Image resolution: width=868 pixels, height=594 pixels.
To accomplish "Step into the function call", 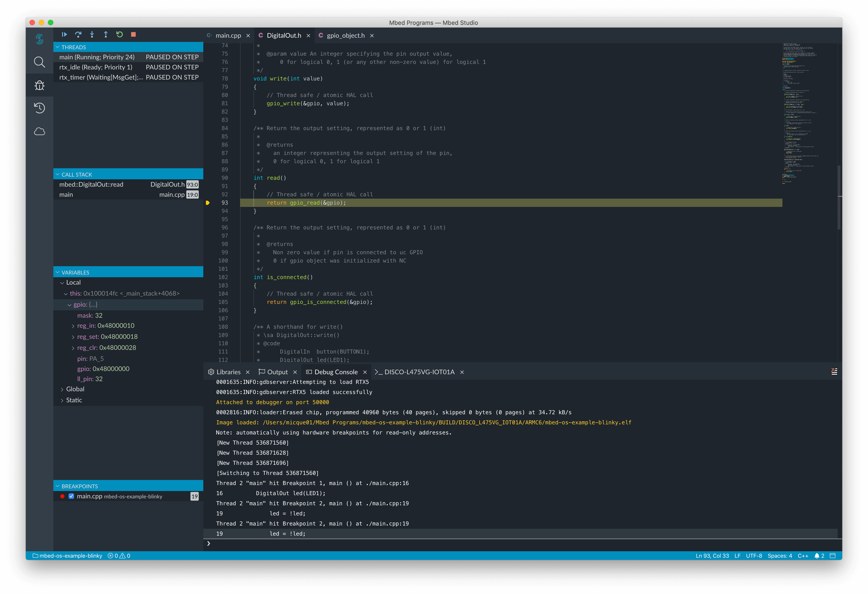I will click(x=92, y=34).
